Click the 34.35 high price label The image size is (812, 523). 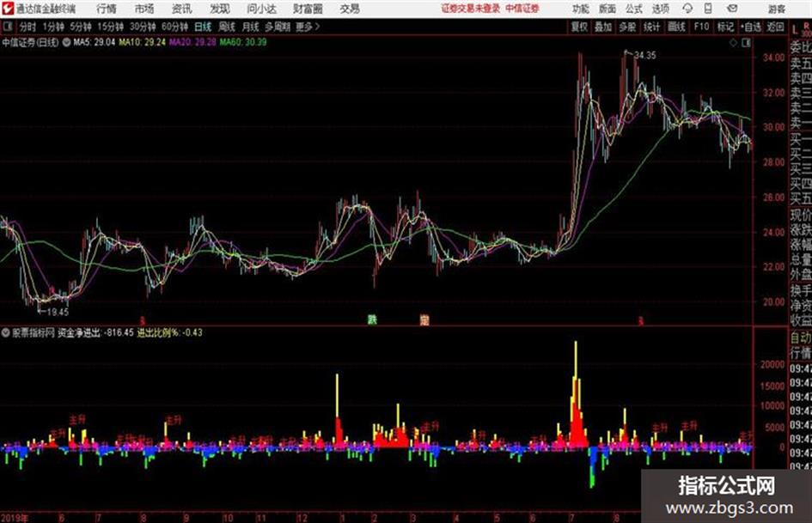(x=645, y=56)
